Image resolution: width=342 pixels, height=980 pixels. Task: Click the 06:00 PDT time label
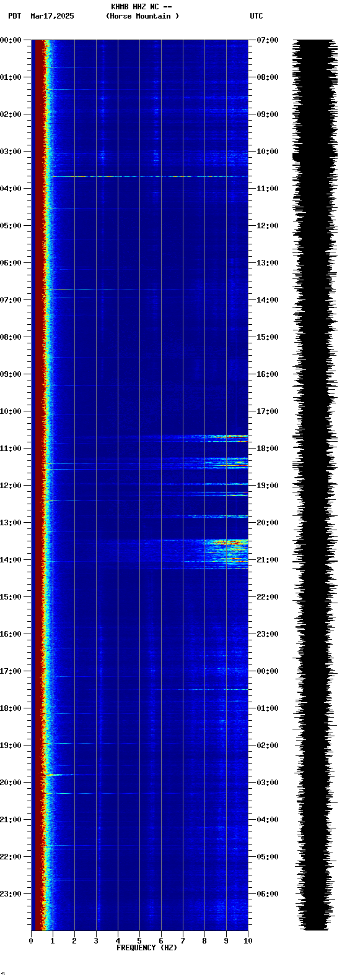pyautogui.click(x=11, y=263)
